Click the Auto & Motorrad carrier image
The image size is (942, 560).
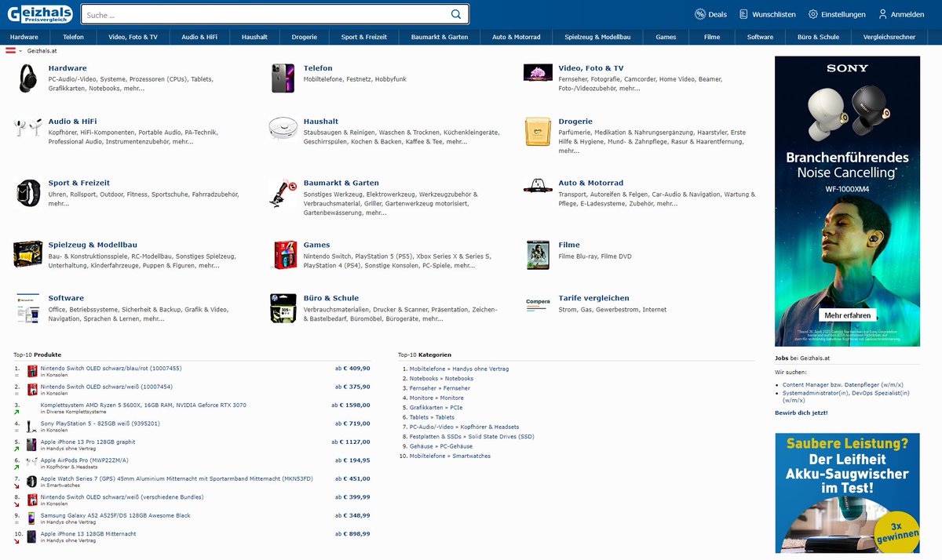click(538, 187)
